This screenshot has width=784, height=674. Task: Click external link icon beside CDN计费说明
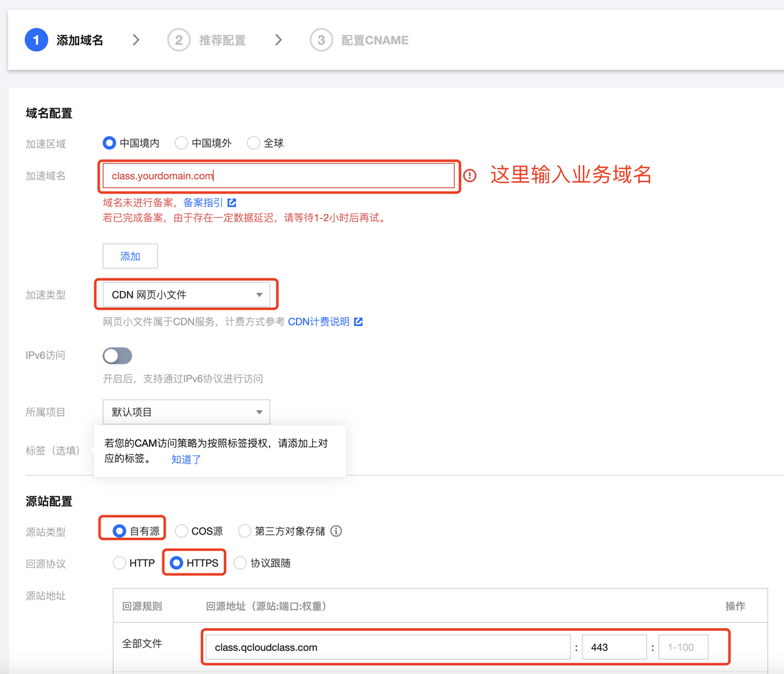coord(359,322)
